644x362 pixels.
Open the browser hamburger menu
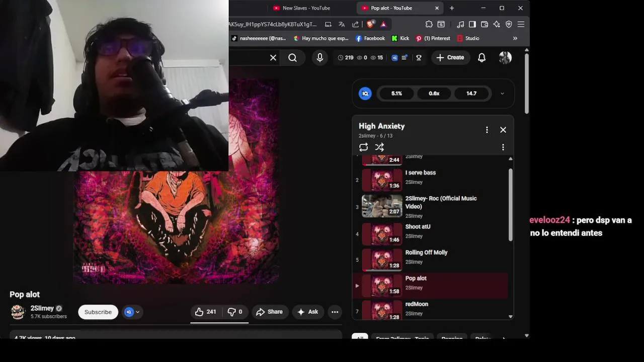pyautogui.click(x=521, y=24)
